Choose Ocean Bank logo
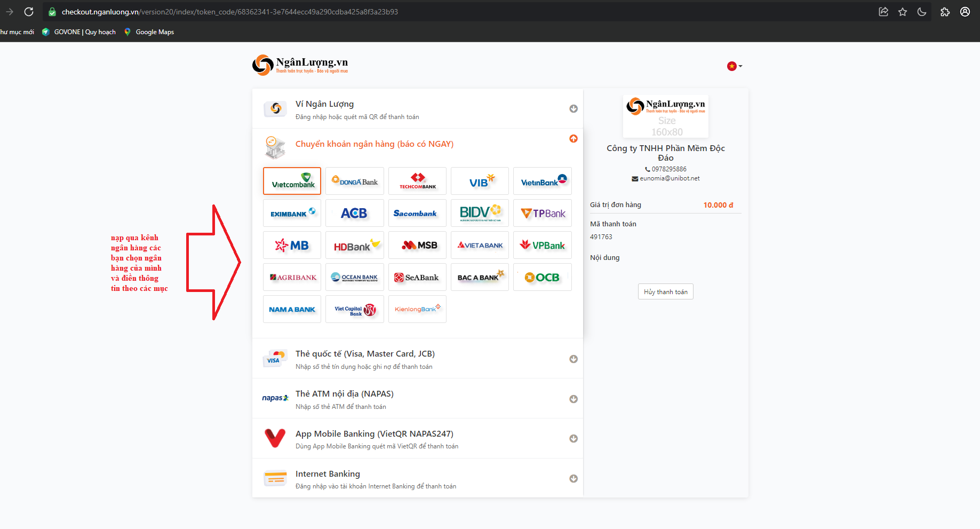 click(354, 277)
